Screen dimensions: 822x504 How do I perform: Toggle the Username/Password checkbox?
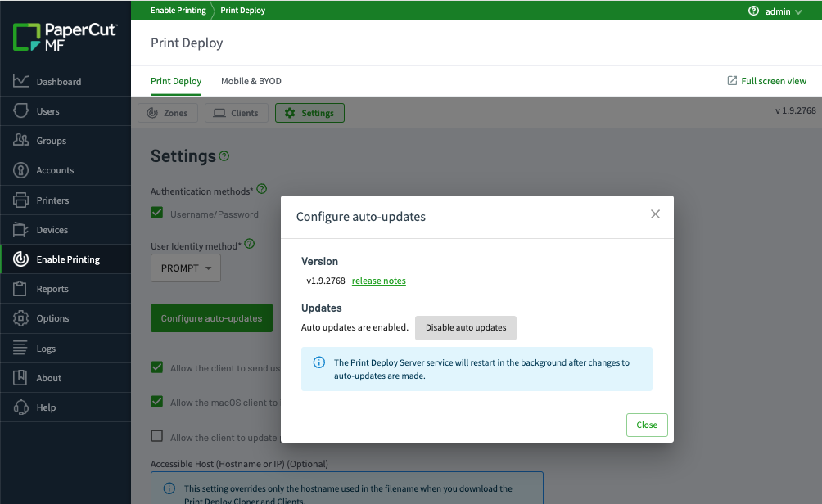pyautogui.click(x=156, y=213)
